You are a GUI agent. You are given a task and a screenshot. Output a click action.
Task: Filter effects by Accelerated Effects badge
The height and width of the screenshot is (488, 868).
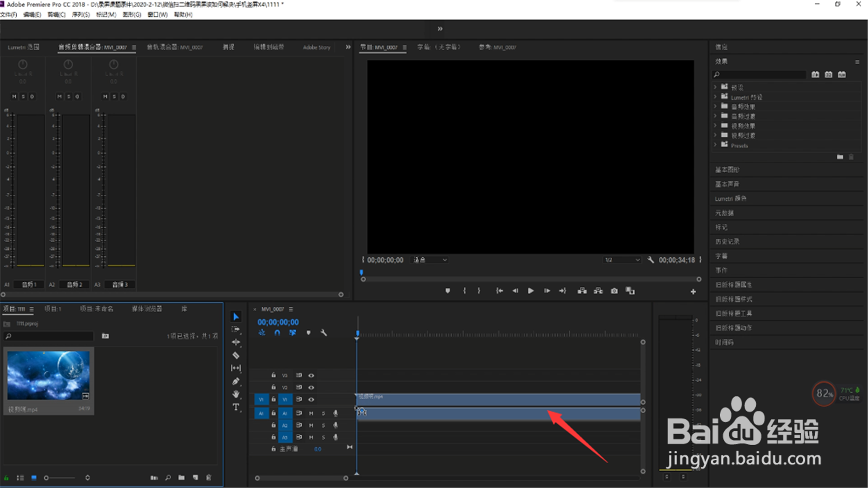click(815, 75)
